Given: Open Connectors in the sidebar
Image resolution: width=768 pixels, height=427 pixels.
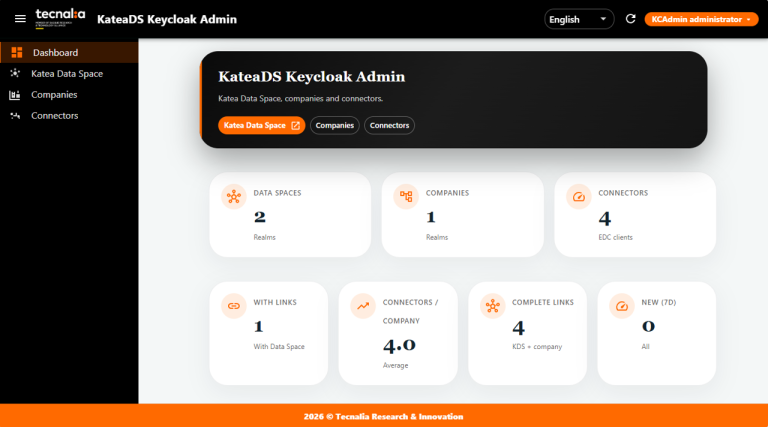Looking at the screenshot, I should click(69, 116).
